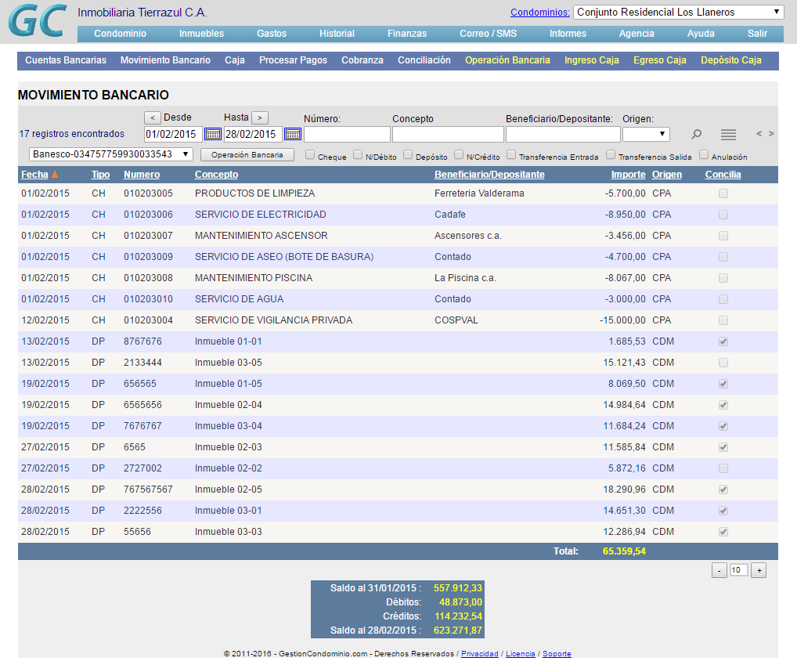The image size is (797, 672).
Task: Sort the table by Concilia column
Action: (723, 175)
